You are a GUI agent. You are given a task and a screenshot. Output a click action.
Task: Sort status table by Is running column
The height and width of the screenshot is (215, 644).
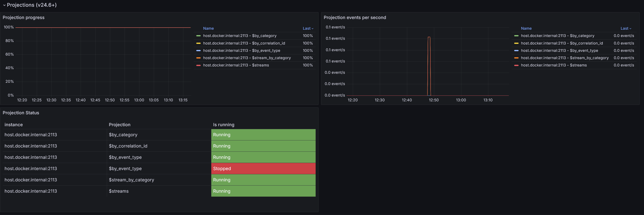[x=223, y=125]
